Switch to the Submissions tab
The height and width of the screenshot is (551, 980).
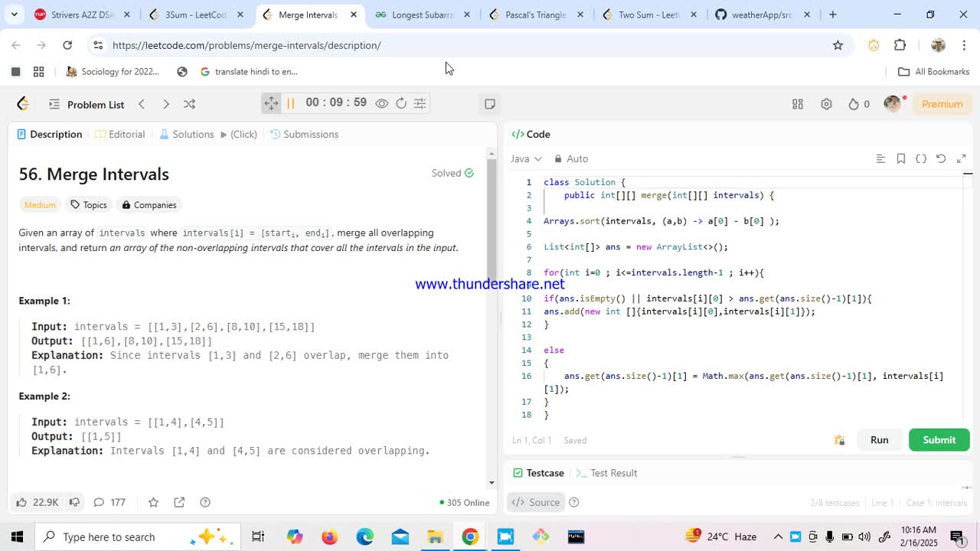(304, 134)
